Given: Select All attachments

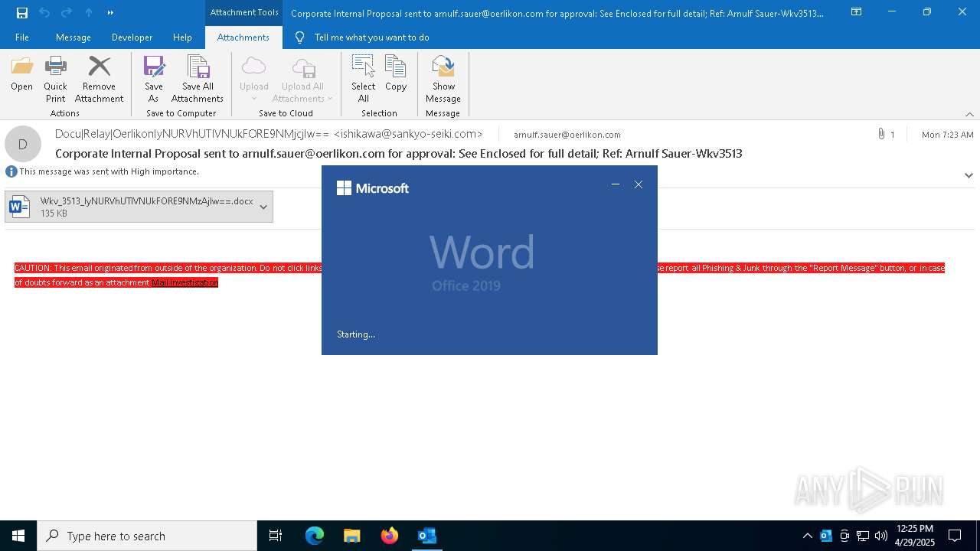Looking at the screenshot, I should tap(364, 79).
